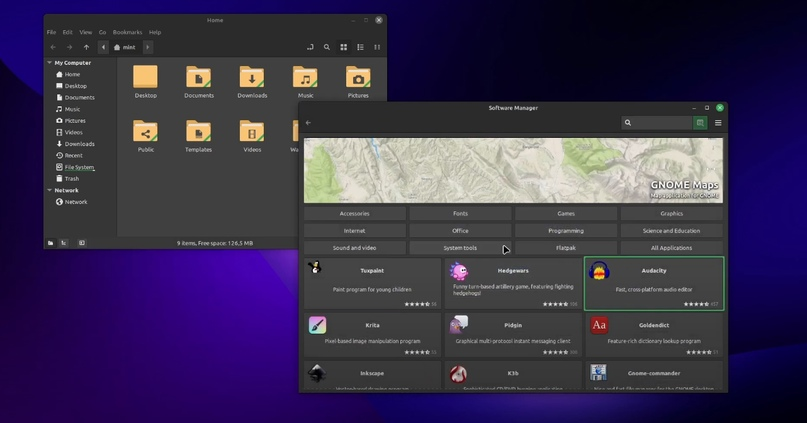The image size is (807, 423).
Task: Collapse the Network sidebar section
Action: pos(49,190)
